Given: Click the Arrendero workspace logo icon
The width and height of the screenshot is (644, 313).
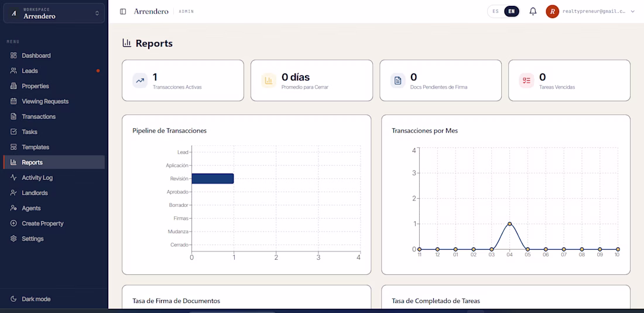Looking at the screenshot, I should point(14,13).
